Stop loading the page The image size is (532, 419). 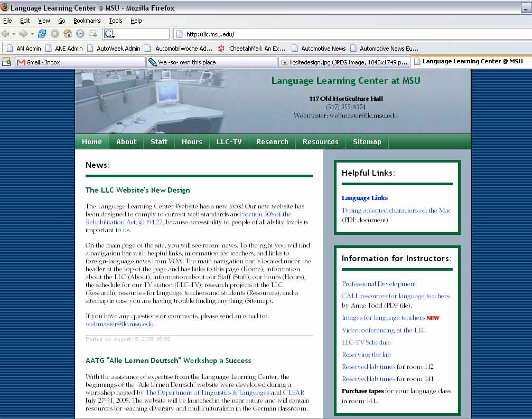coord(54,34)
